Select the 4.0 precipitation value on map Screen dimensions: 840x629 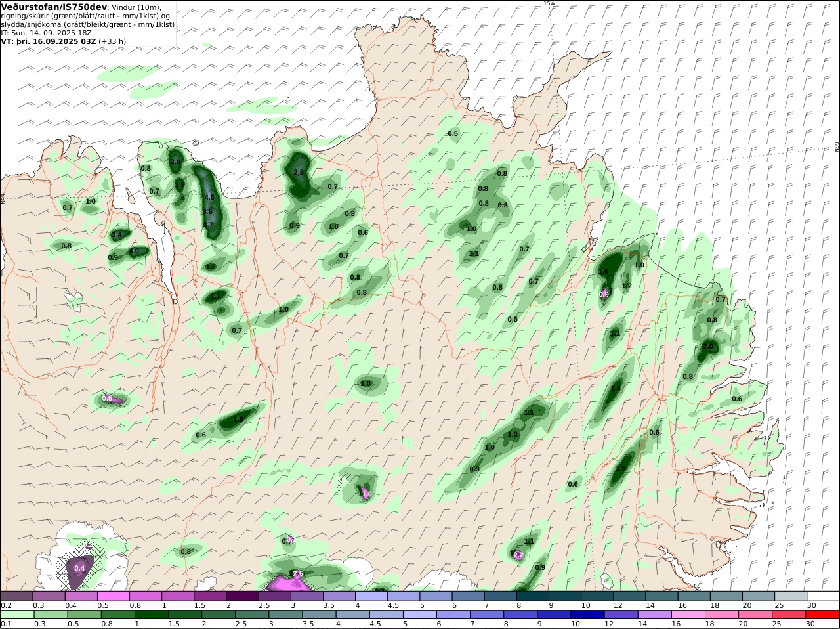click(135, 251)
